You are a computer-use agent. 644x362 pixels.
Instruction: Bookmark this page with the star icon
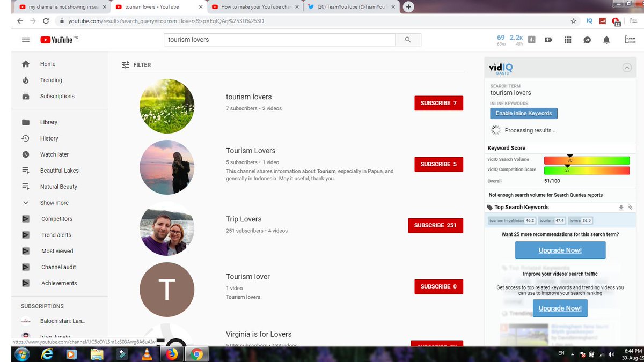click(x=574, y=21)
